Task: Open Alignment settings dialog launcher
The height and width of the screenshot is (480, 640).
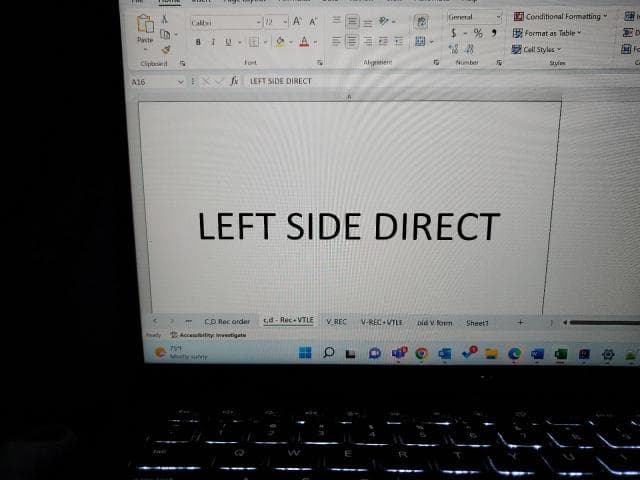Action: coord(436,62)
